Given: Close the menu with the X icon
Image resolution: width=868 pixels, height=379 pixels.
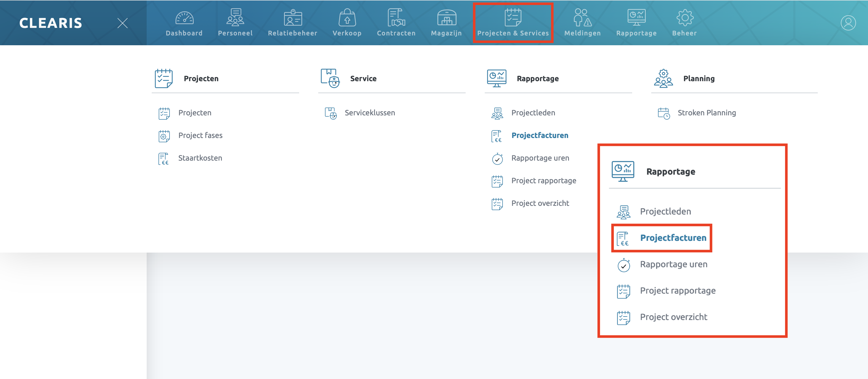Looking at the screenshot, I should pyautogui.click(x=122, y=23).
